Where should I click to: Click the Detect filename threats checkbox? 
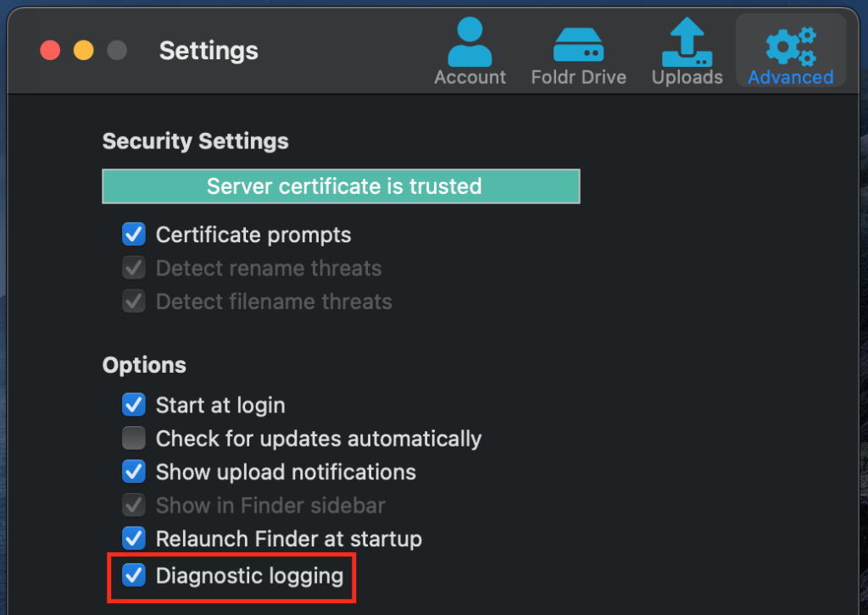click(x=133, y=302)
